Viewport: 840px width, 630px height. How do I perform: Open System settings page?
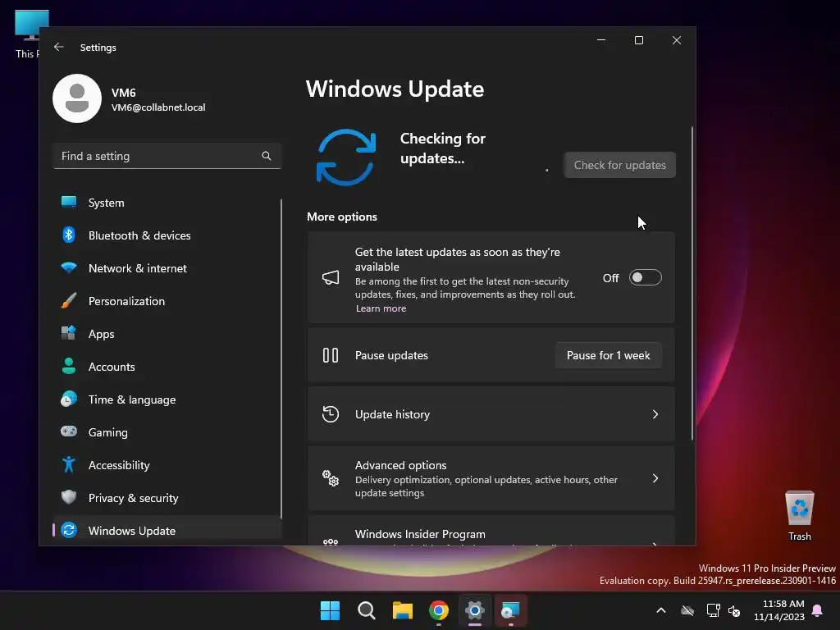tap(167, 203)
